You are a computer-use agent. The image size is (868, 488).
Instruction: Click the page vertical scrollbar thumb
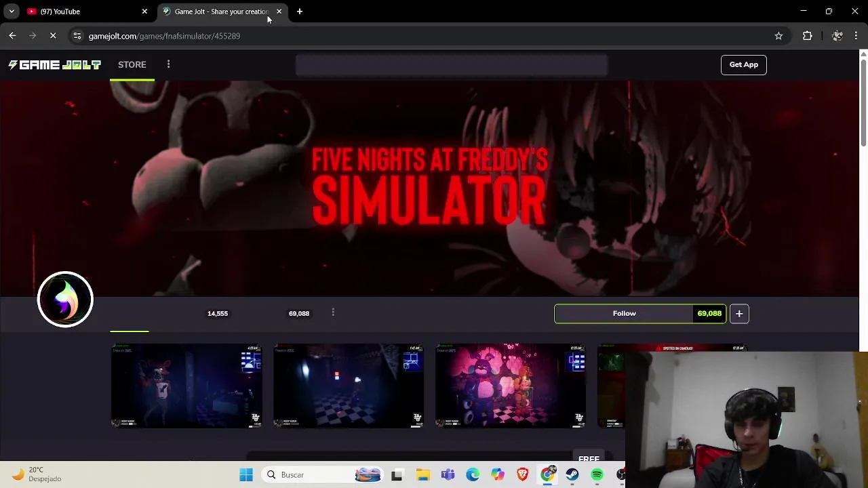click(863, 102)
